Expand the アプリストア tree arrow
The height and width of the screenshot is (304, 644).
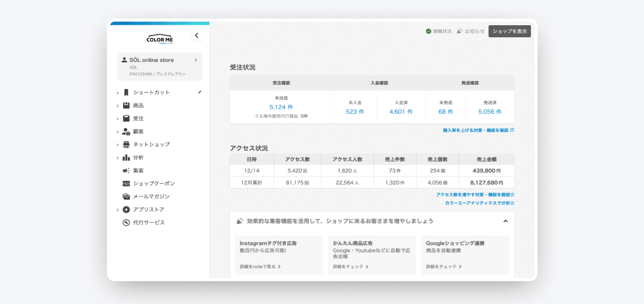tap(118, 210)
